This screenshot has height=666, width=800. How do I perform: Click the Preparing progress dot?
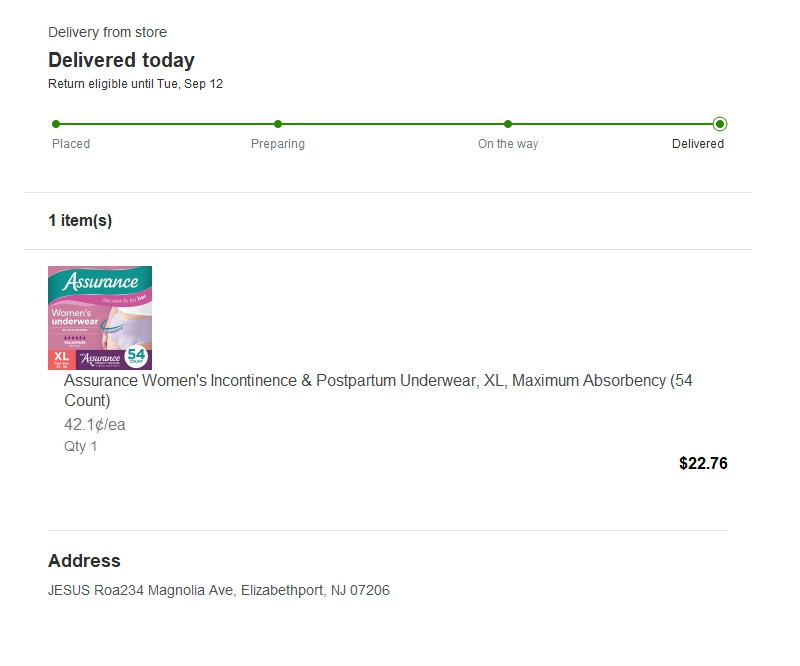278,124
